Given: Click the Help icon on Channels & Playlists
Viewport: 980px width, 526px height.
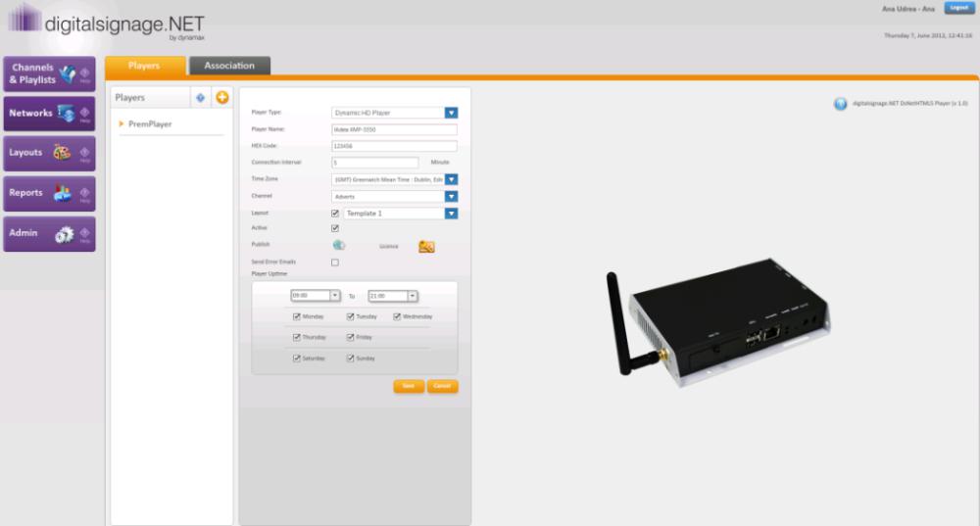Looking at the screenshot, I should click(85, 74).
